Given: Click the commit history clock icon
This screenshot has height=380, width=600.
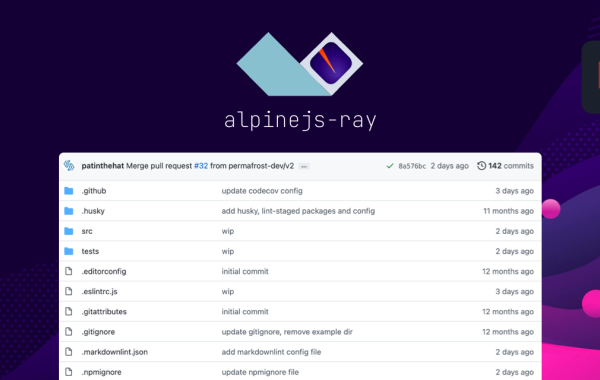Looking at the screenshot, I should pos(481,166).
